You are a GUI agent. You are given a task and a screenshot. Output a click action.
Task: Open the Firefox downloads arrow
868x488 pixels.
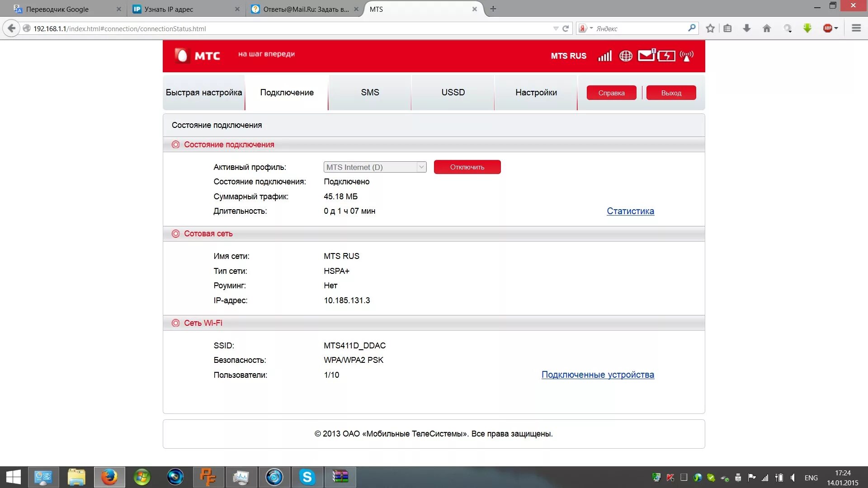(x=747, y=28)
